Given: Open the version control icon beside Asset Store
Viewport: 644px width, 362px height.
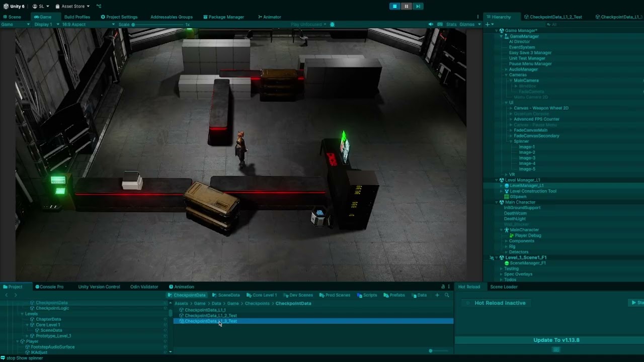Looking at the screenshot, I should point(99,6).
